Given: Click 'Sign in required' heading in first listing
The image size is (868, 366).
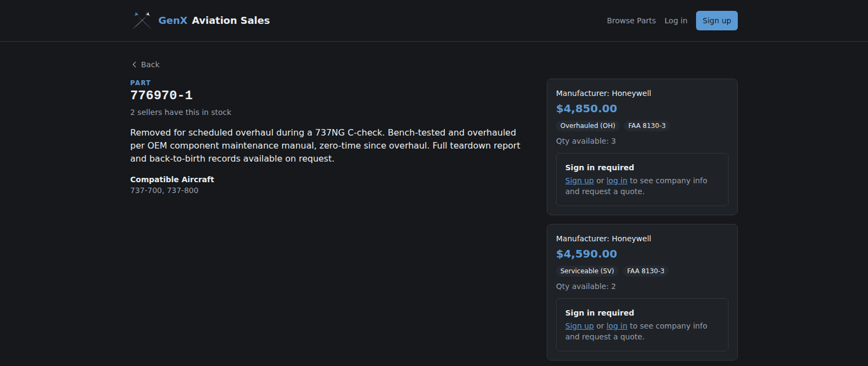Looking at the screenshot, I should point(599,168).
